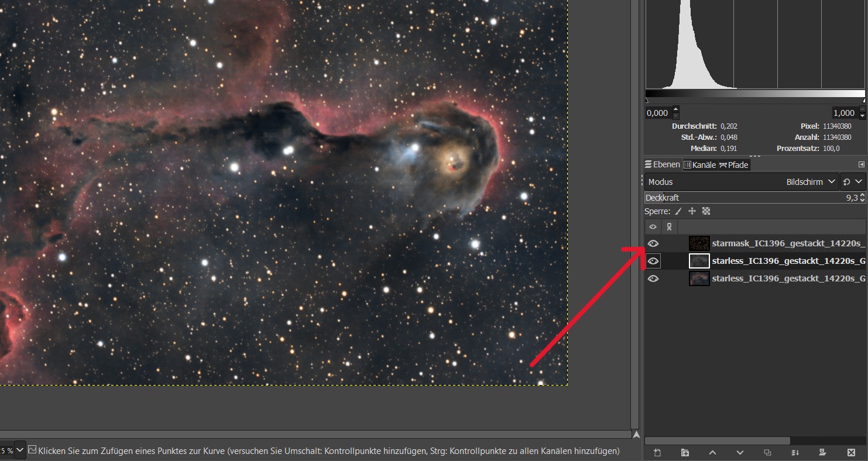Open the blend mode group switcher dropdown

pyautogui.click(x=853, y=182)
